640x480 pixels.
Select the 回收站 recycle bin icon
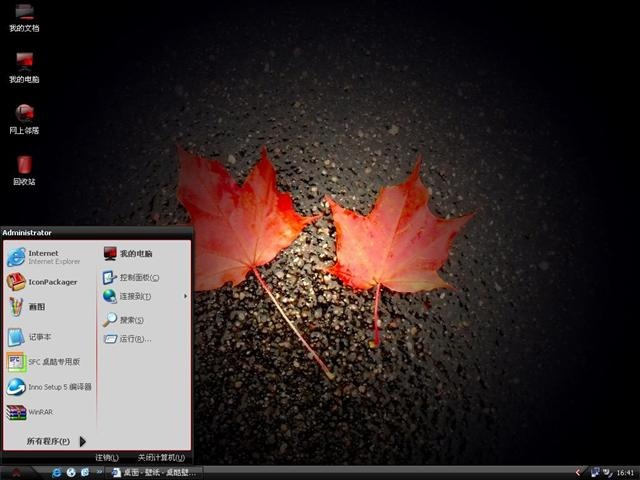[x=24, y=171]
